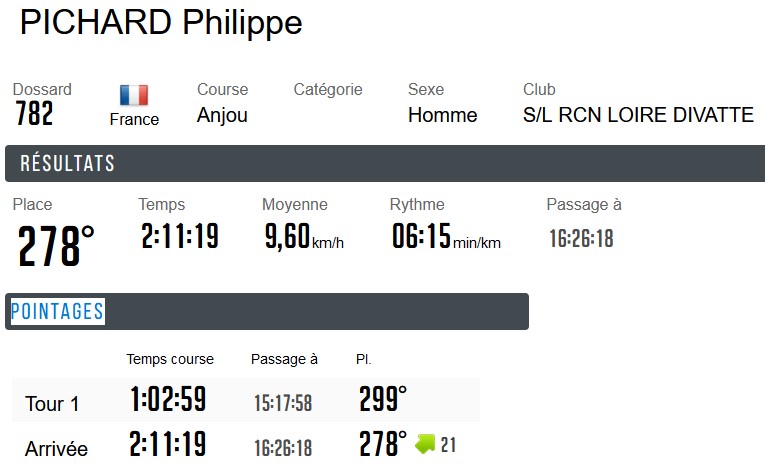Click the Homme value under Sexe

[x=442, y=116]
